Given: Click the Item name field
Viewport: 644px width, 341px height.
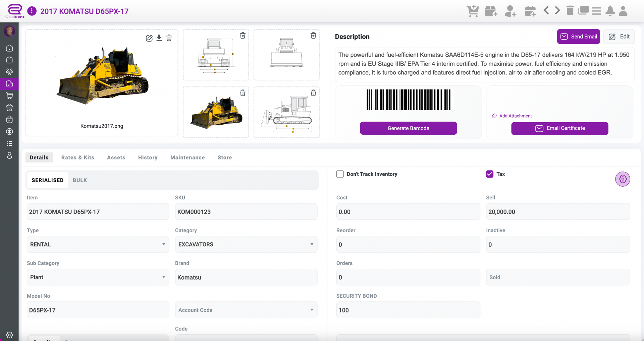Looking at the screenshot, I should pos(98,212).
